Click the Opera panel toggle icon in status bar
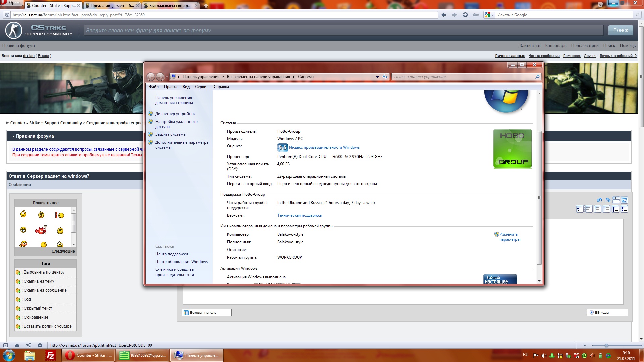Viewport: 644px width, 362px height. click(6, 345)
